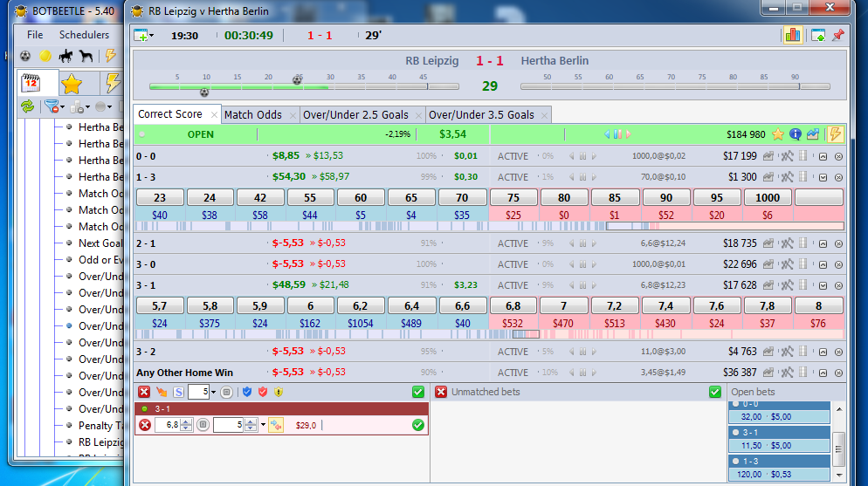Expand the 3 - 2 price ladder
The width and height of the screenshot is (868, 486).
(x=823, y=353)
